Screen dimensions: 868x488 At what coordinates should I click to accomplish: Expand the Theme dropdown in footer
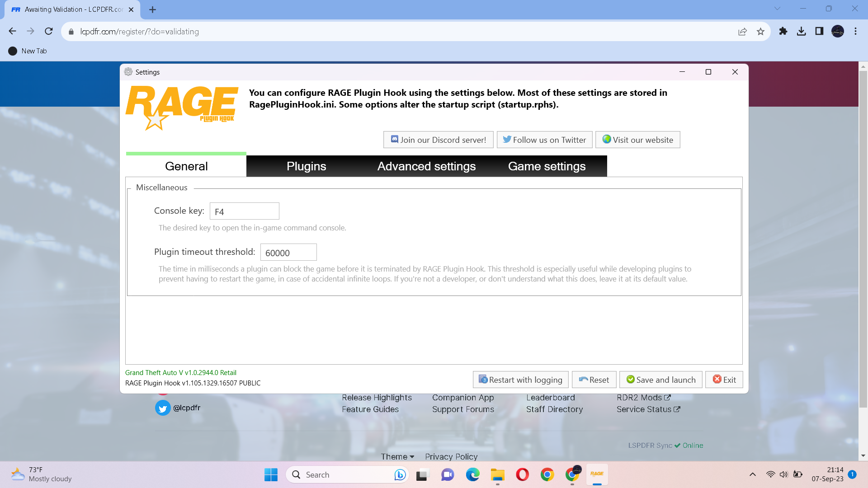[397, 457]
